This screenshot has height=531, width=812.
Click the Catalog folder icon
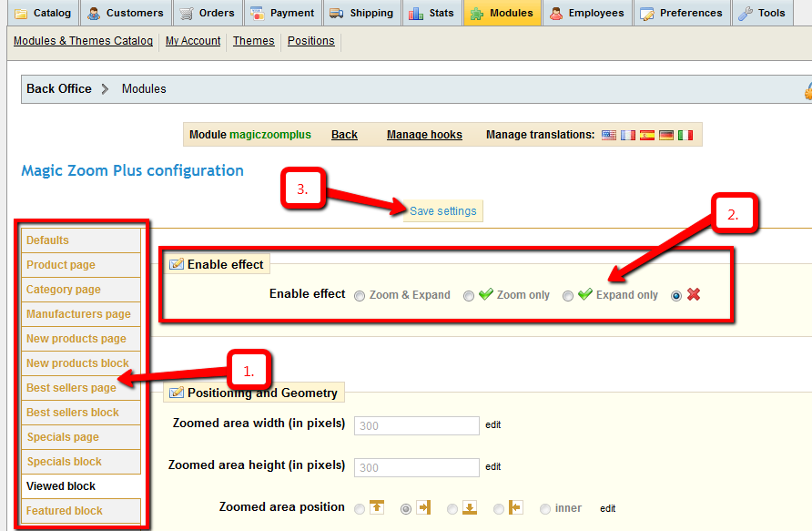coord(21,14)
